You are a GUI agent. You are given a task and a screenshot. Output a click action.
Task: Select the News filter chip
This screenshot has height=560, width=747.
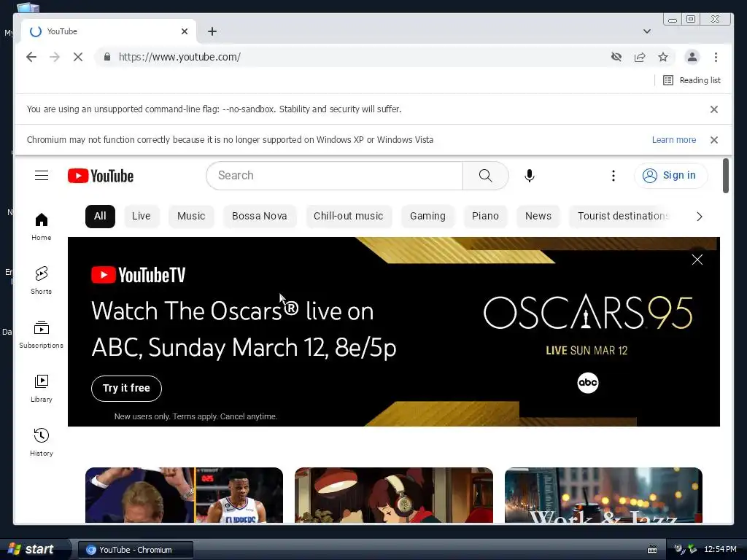[x=538, y=216]
